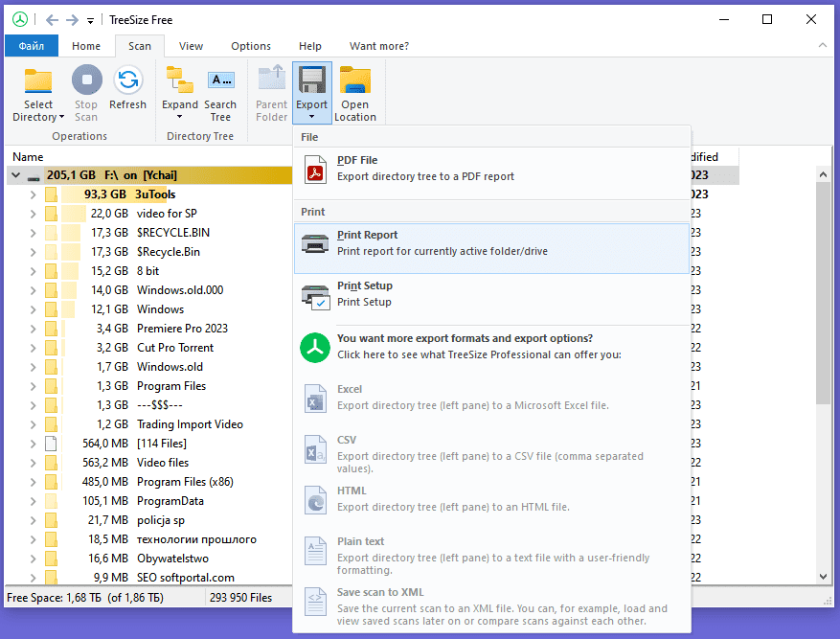Image resolution: width=840 pixels, height=639 pixels.
Task: Choose the Print Report menu entry
Action: (491, 248)
